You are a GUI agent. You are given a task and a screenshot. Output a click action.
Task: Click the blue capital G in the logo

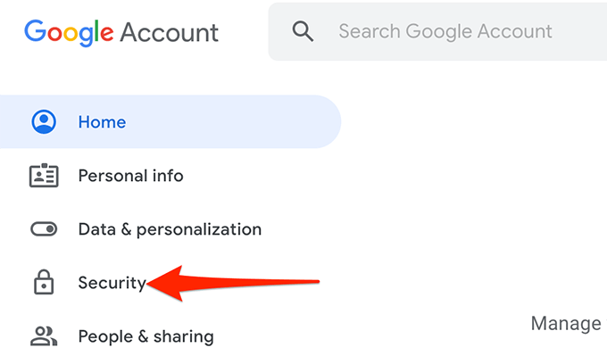tap(36, 32)
